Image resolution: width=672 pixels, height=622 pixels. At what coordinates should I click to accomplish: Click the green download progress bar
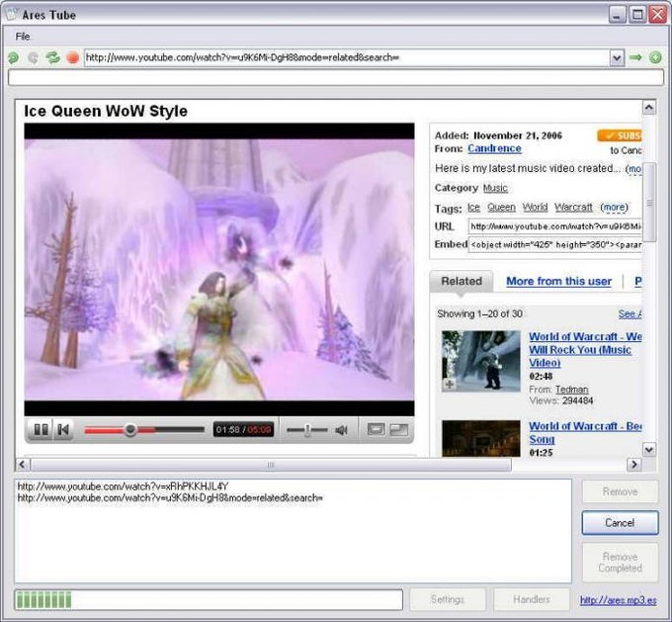pos(209,599)
